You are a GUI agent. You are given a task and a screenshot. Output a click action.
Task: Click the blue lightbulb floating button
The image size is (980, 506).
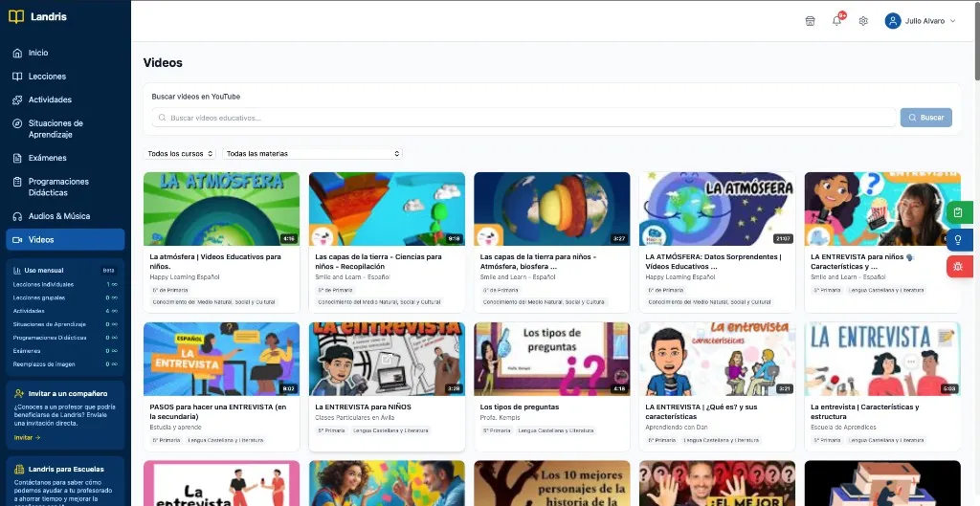coord(958,240)
